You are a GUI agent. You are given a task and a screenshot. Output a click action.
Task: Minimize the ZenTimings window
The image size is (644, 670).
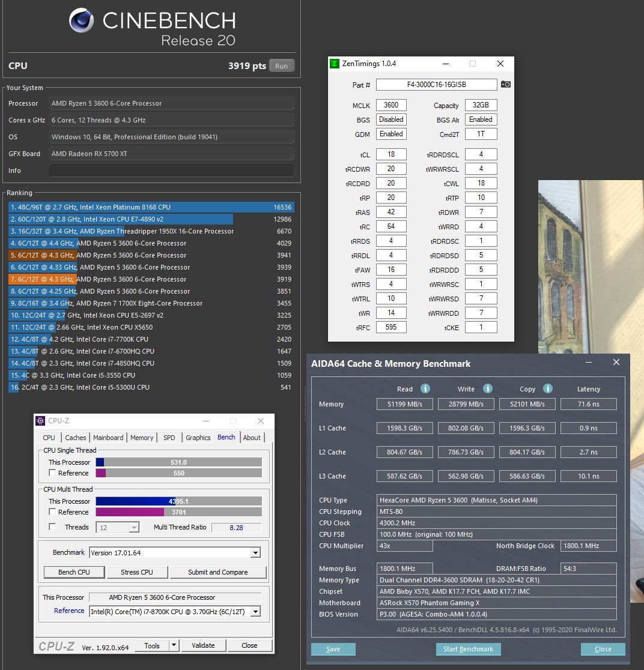446,64
